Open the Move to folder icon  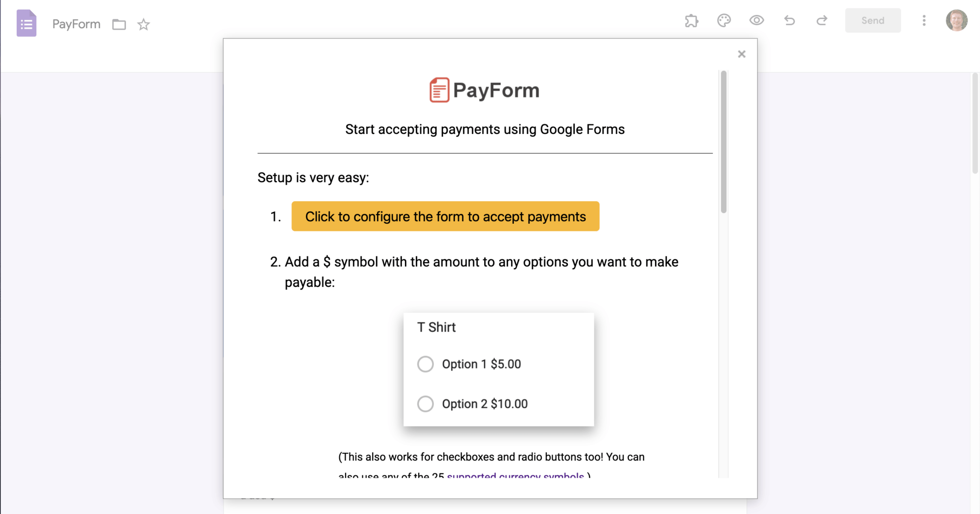(x=119, y=24)
